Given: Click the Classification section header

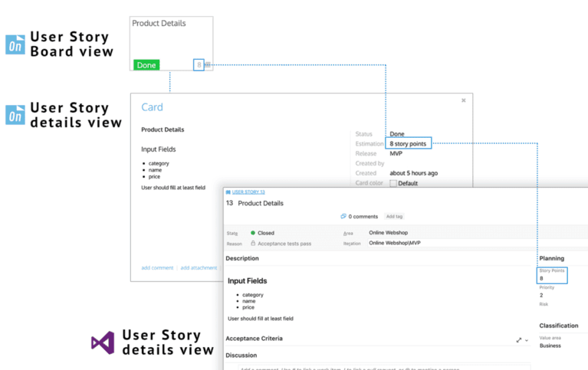Looking at the screenshot, I should click(559, 326).
